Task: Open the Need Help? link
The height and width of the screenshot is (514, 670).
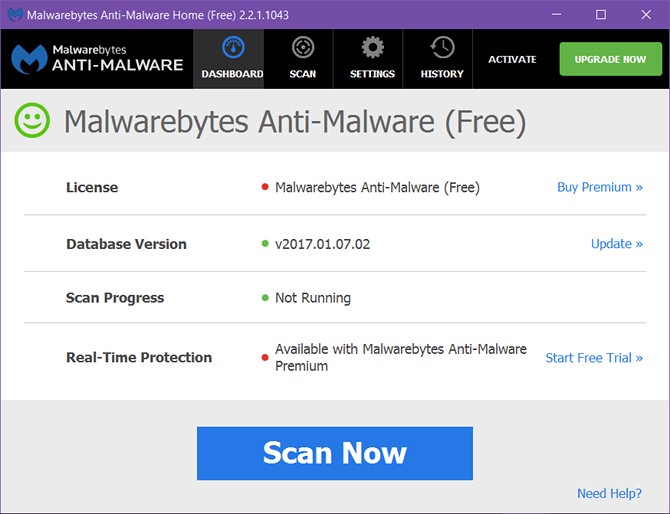Action: [x=609, y=493]
